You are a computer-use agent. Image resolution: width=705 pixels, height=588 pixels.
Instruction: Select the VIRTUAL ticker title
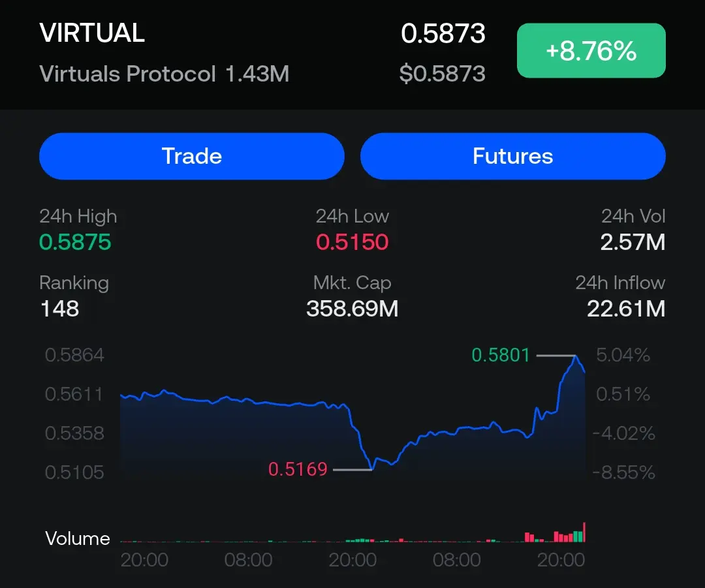tap(92, 33)
